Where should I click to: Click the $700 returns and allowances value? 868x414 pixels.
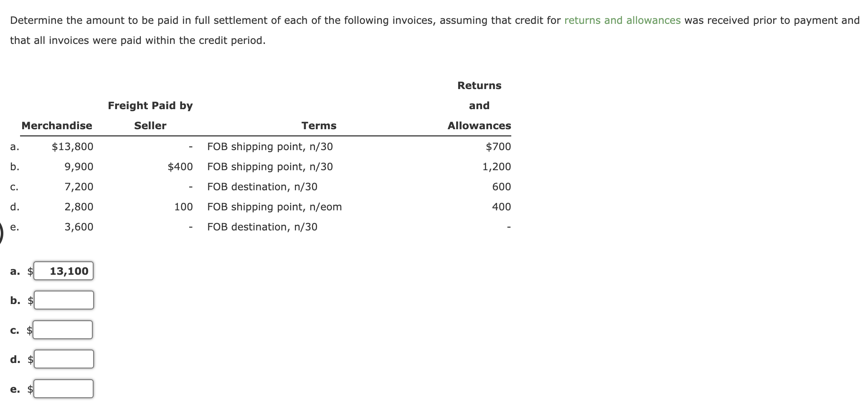(x=498, y=147)
